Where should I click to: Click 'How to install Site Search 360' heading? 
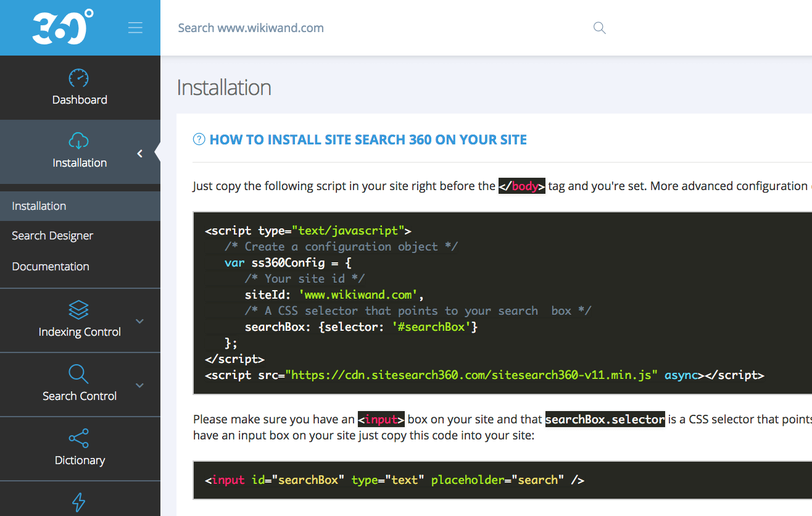click(368, 139)
